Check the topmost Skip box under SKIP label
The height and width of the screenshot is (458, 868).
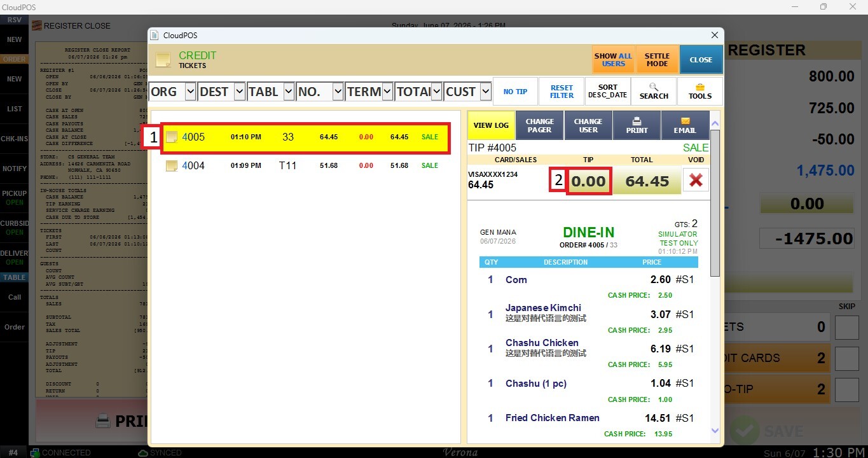point(846,328)
